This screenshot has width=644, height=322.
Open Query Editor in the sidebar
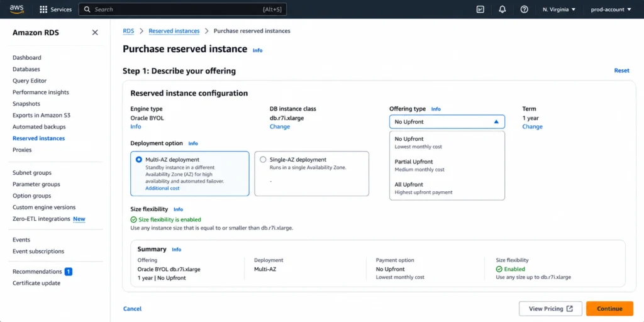[30, 81]
